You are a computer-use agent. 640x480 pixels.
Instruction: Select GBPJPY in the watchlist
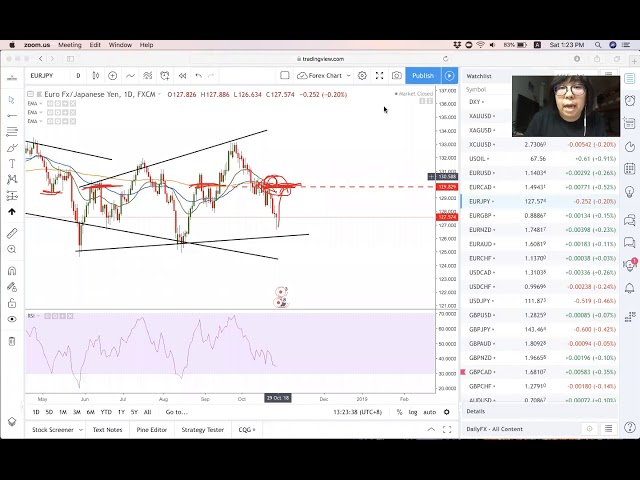click(481, 329)
